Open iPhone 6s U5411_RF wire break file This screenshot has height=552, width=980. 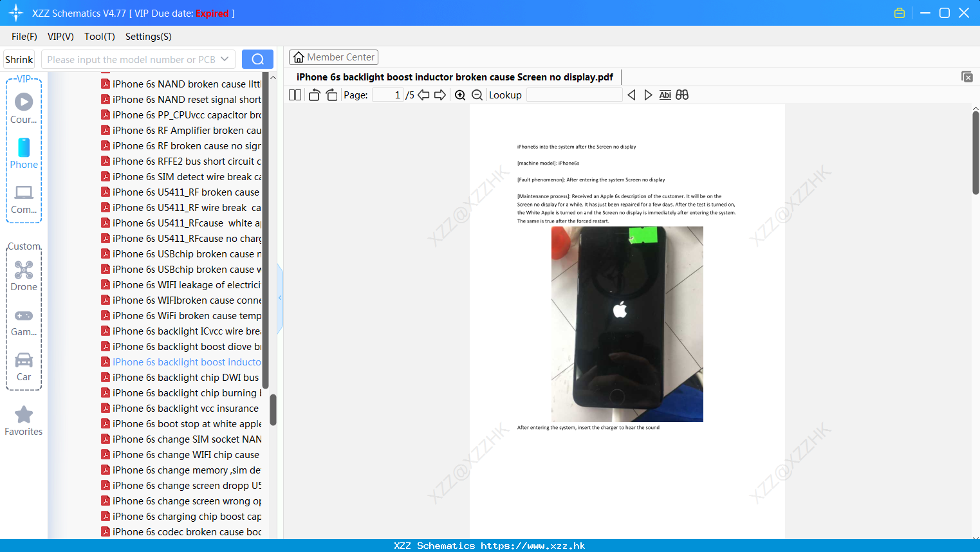click(x=181, y=208)
